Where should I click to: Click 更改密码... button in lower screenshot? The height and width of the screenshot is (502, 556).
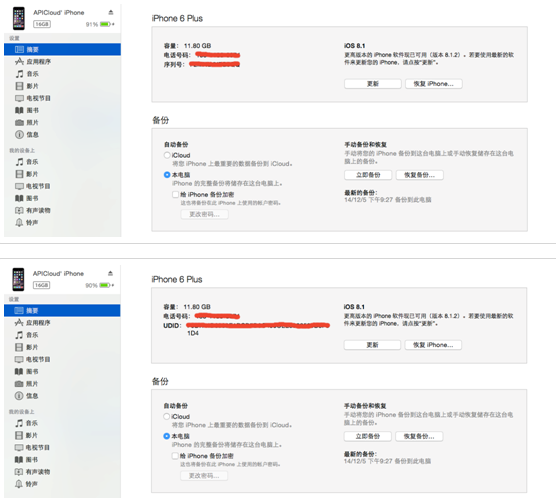[204, 475]
